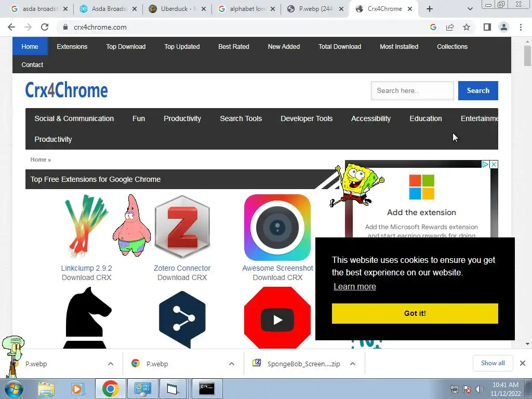Click the Microsoft logo in the ad
This screenshot has height=399, width=532.
pyautogui.click(x=422, y=187)
